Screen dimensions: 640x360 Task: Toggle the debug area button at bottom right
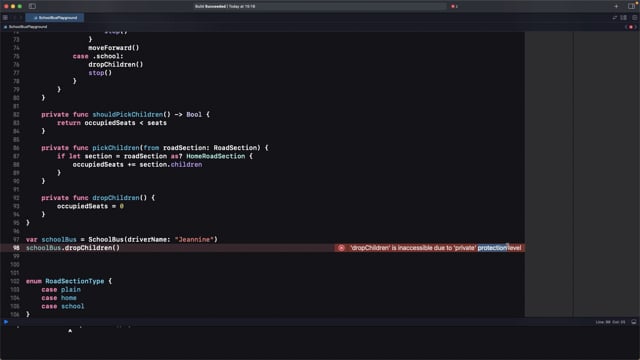633,322
